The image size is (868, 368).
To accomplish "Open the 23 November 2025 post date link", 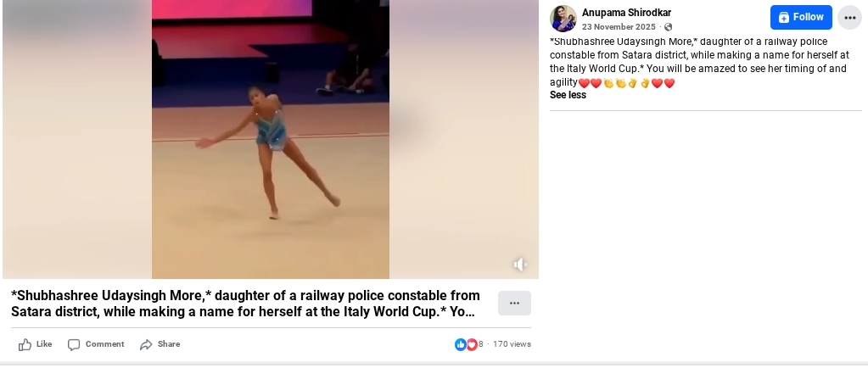I will pos(619,27).
